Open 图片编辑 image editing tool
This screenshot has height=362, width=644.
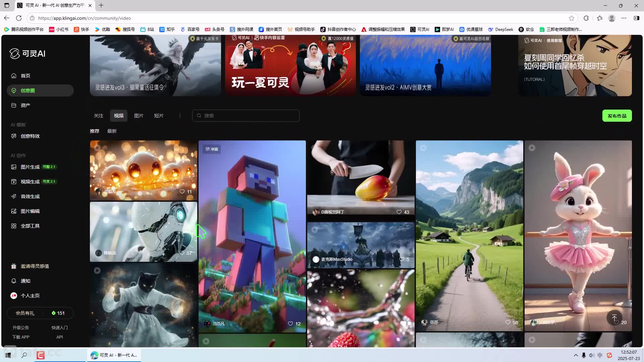(30, 211)
